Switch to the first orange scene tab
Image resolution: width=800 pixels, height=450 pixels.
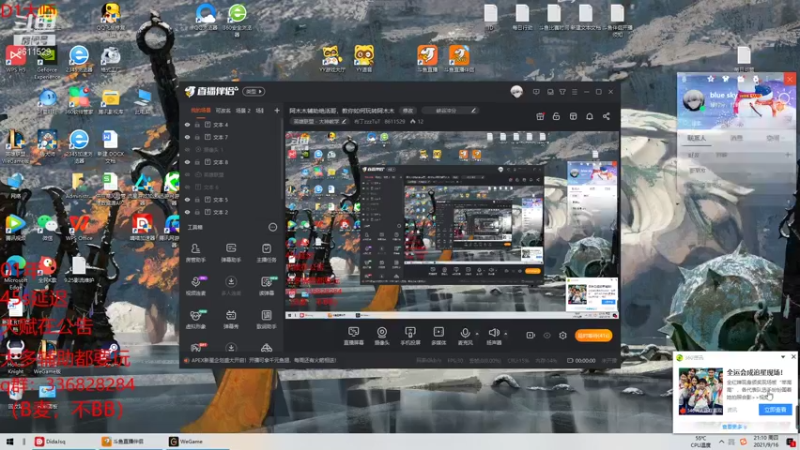(201, 110)
